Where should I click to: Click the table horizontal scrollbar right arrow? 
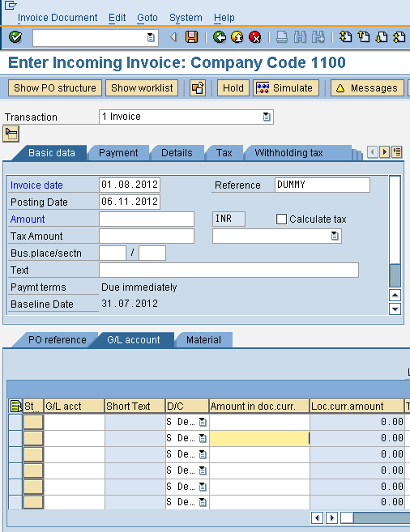pyautogui.click(x=331, y=517)
